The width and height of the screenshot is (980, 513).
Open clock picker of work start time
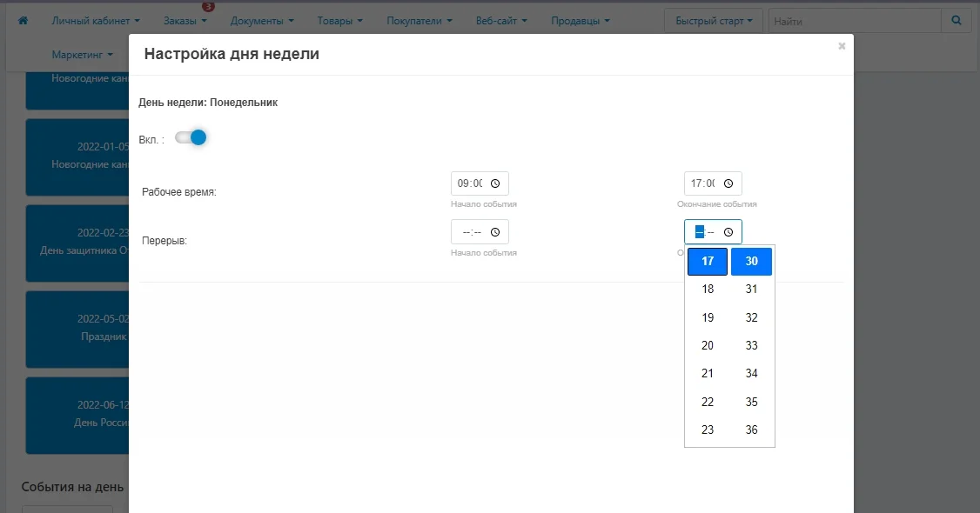(495, 183)
